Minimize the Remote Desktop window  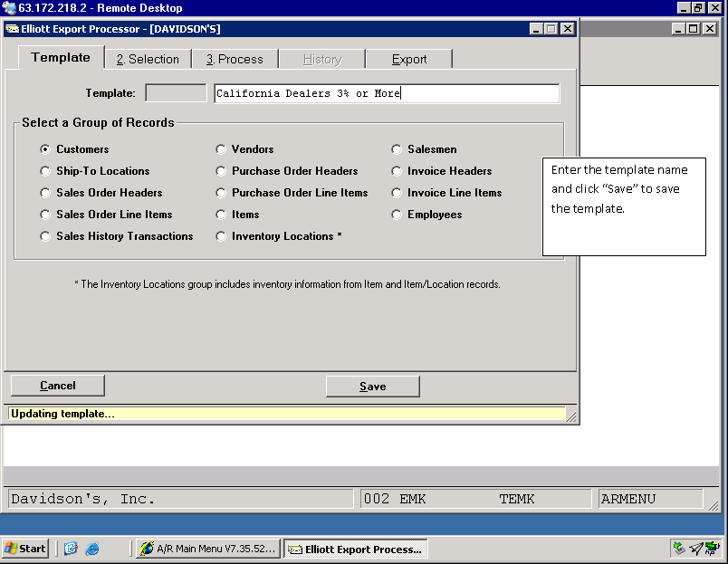click(x=684, y=8)
